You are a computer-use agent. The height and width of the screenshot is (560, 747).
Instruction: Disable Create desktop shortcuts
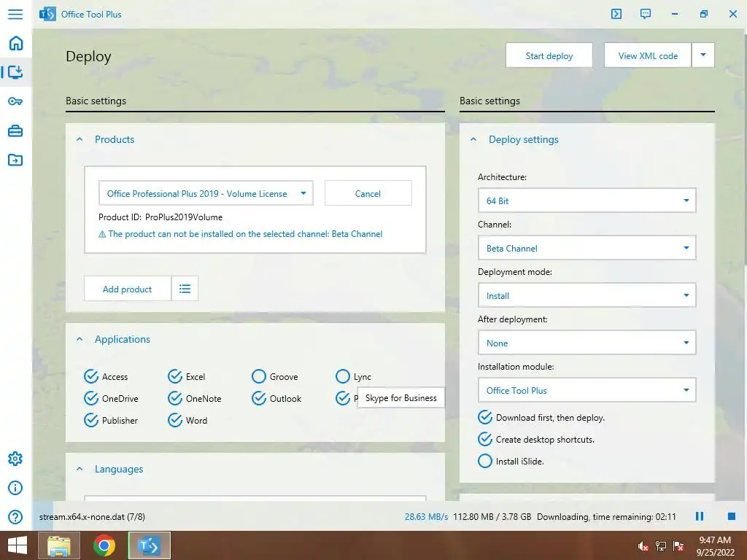485,439
